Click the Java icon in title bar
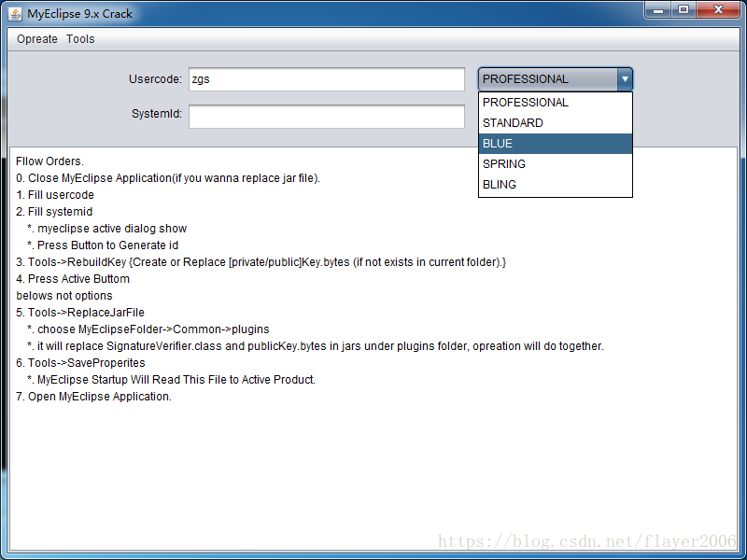The image size is (747, 560). pos(15,13)
